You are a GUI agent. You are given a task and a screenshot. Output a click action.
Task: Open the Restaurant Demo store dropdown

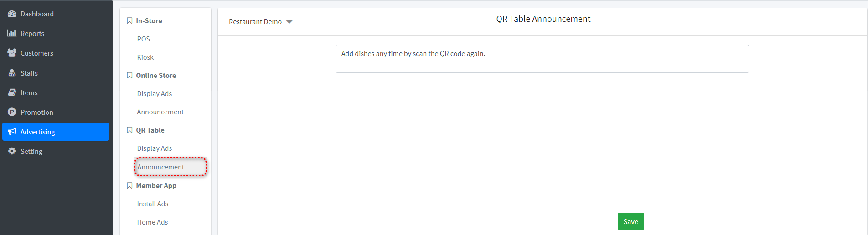260,22
